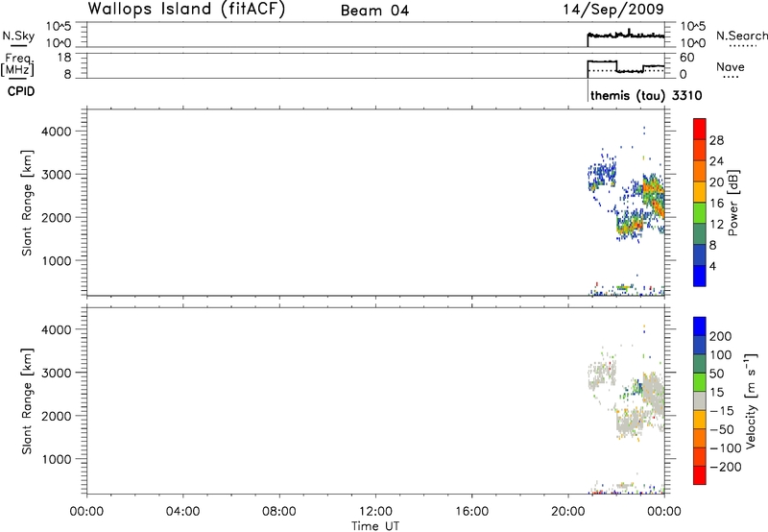Click the "4000" range tick of the power panel
This screenshot has width=768, height=532.
tap(57, 132)
